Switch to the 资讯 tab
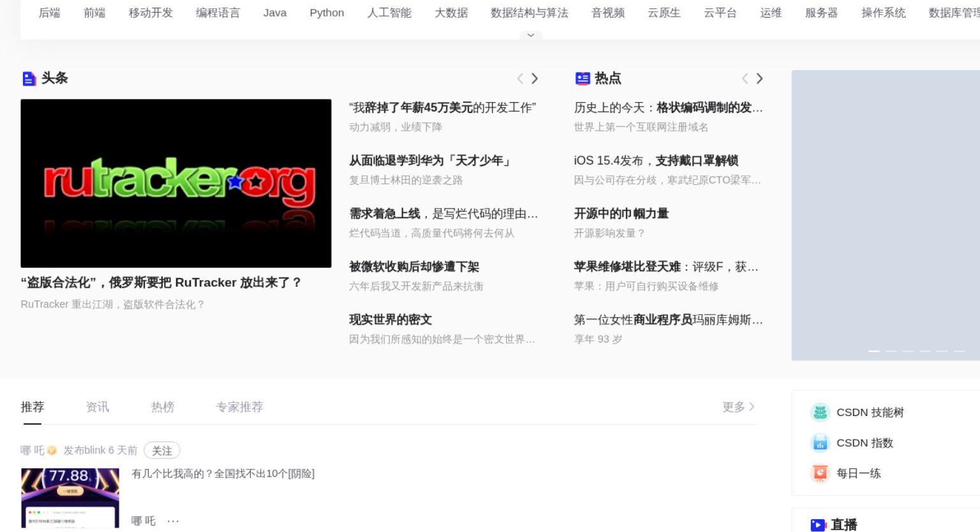The height and width of the screenshot is (532, 980). [x=98, y=407]
